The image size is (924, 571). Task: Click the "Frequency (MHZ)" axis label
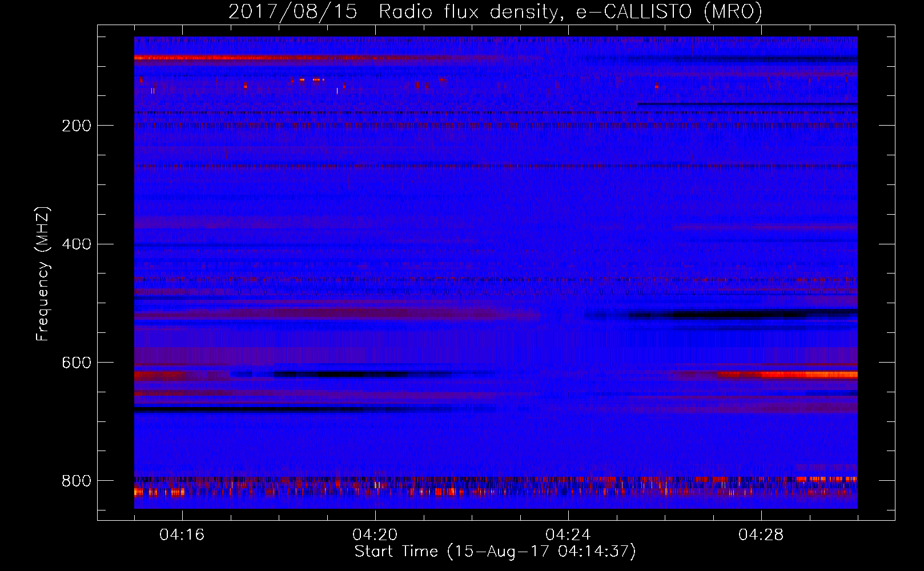43,274
